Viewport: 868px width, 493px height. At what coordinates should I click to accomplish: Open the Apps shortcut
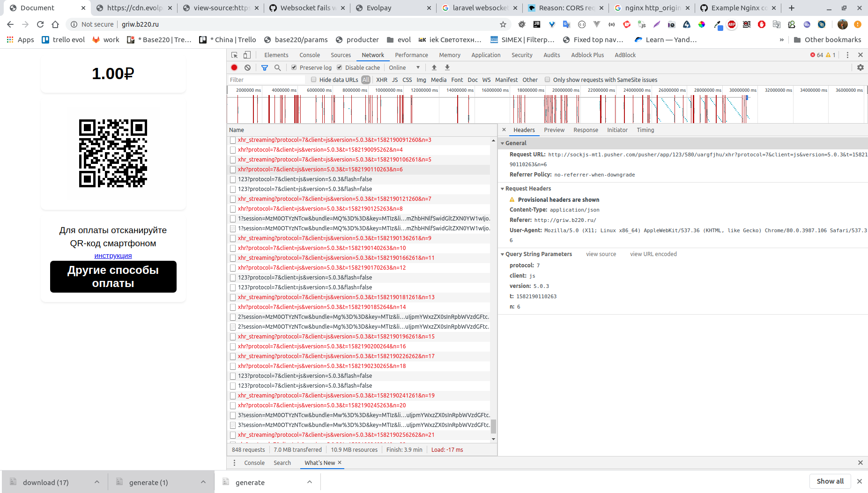[21, 40]
